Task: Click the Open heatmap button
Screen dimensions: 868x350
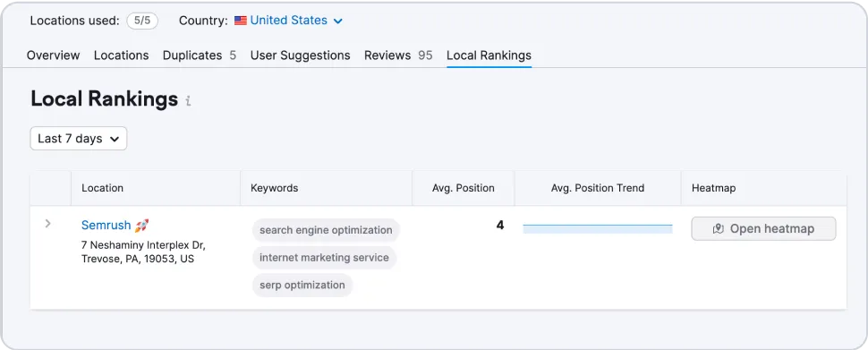Action: click(x=763, y=229)
